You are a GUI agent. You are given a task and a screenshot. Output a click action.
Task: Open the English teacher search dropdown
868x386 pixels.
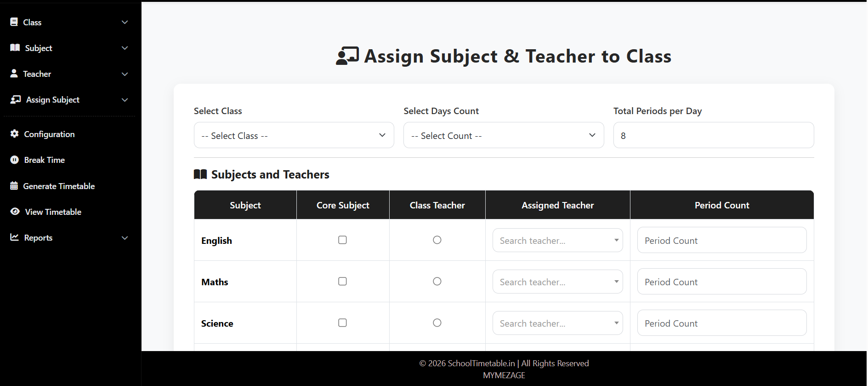tap(557, 241)
